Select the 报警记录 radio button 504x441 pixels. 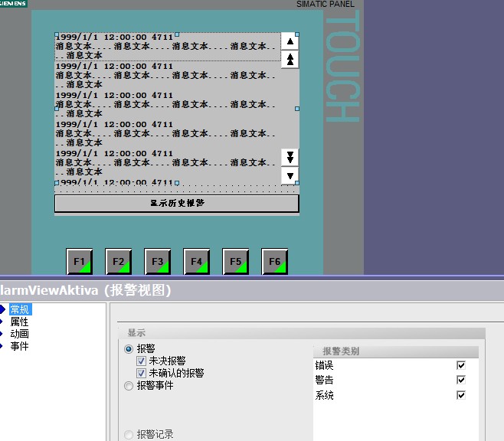(129, 435)
